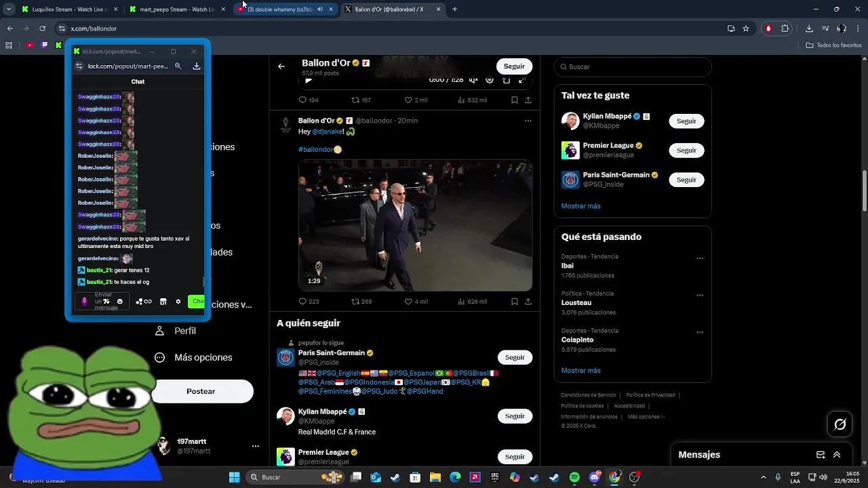Open the browser extensions puzzle icon

785,28
